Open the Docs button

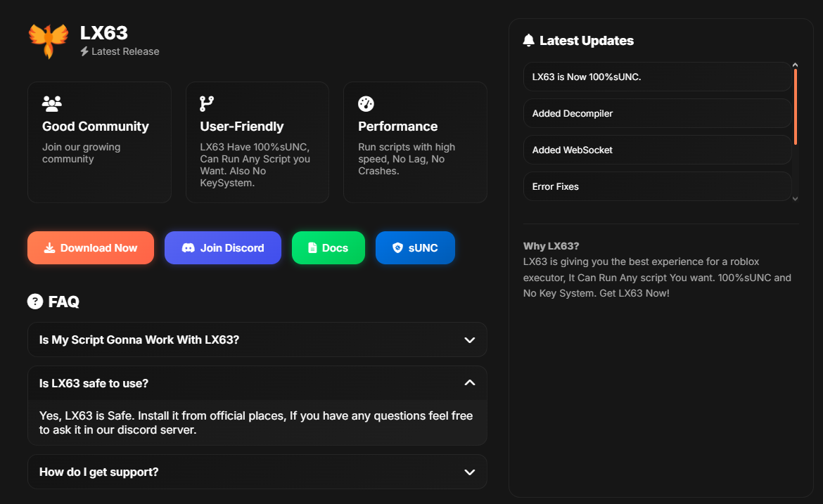coord(328,247)
